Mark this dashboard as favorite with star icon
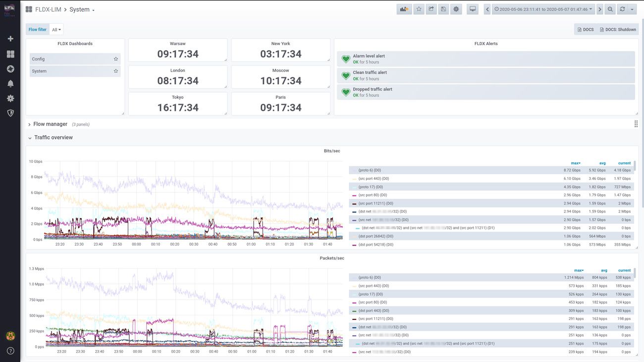644x362 pixels. (418, 8)
